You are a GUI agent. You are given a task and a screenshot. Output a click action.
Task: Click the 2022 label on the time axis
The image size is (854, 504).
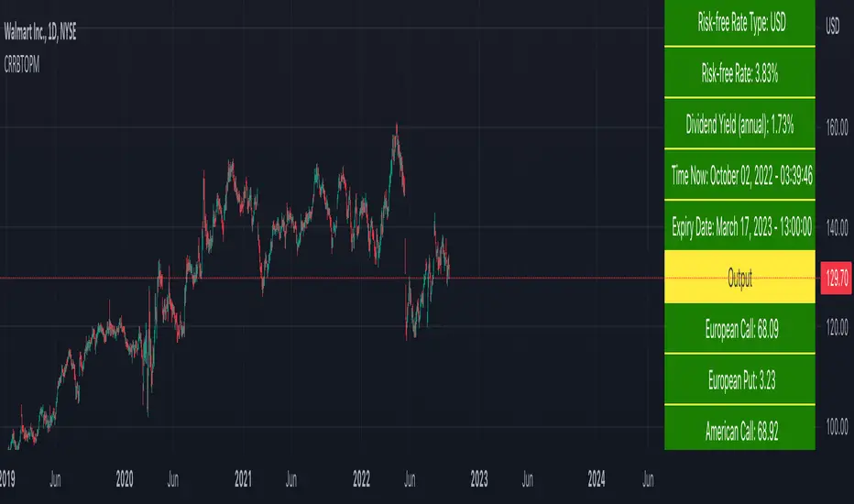click(361, 479)
